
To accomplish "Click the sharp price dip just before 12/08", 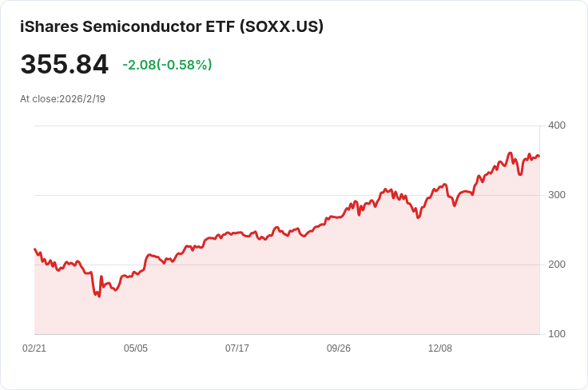I will pos(418,217).
